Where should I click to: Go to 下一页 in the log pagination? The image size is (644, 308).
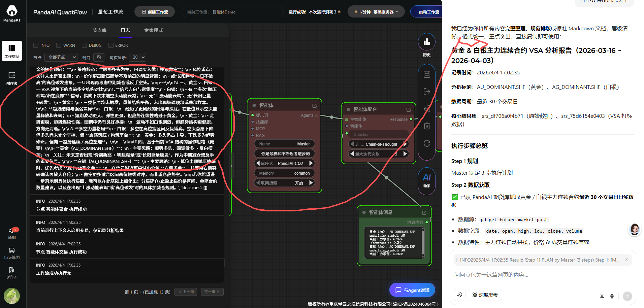[212, 292]
